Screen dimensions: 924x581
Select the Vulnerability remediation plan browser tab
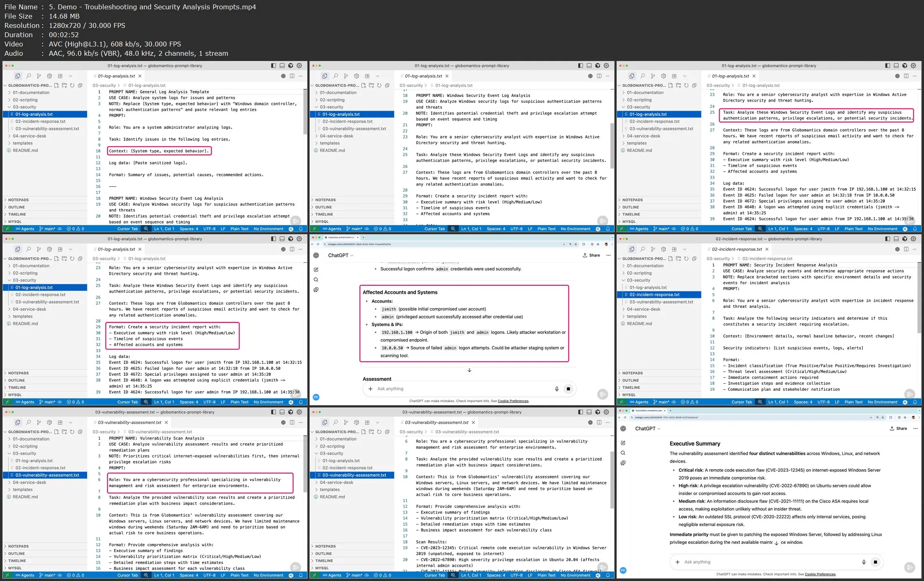pyautogui.click(x=648, y=411)
